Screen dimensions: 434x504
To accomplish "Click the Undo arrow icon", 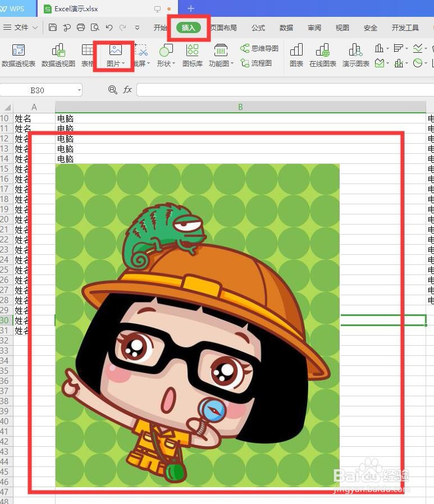I will [109, 28].
